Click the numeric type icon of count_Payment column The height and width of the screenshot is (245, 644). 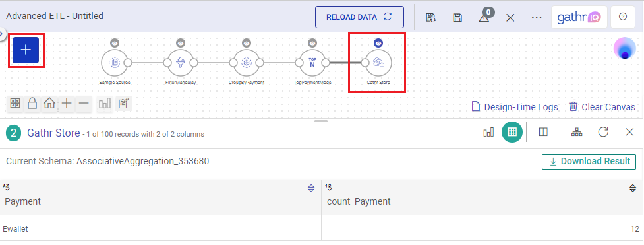tap(328, 188)
